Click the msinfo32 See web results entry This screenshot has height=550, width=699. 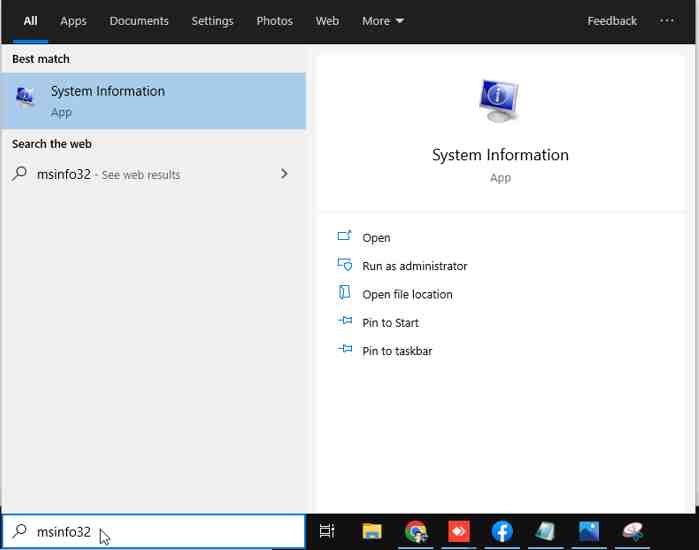click(153, 174)
